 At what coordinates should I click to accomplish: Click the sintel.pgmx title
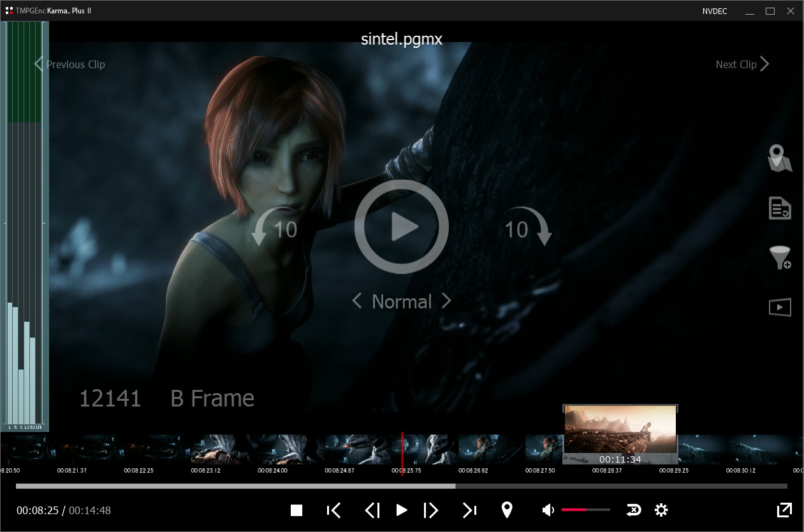pos(402,39)
